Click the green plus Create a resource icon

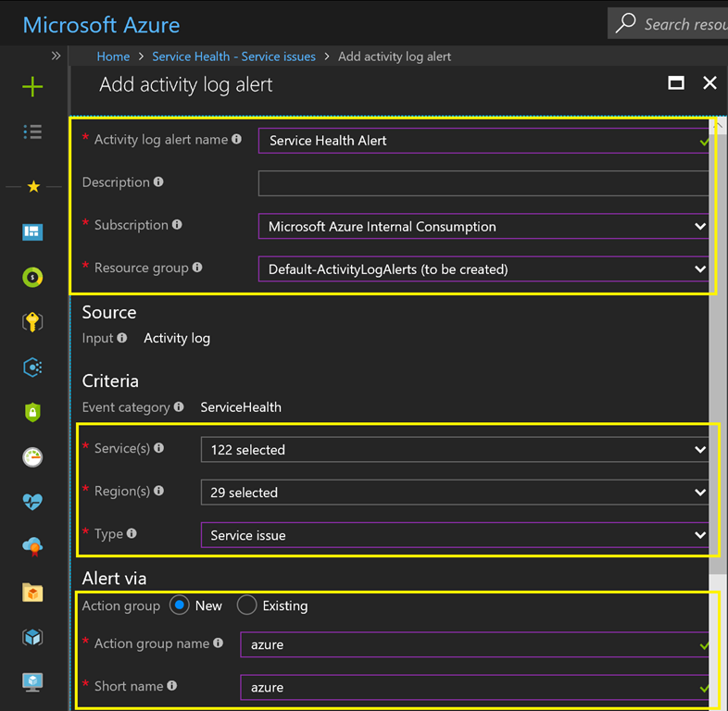(x=32, y=87)
